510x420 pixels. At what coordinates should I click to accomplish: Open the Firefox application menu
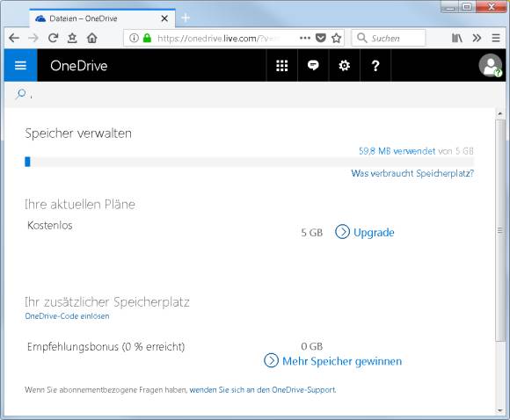(496, 39)
